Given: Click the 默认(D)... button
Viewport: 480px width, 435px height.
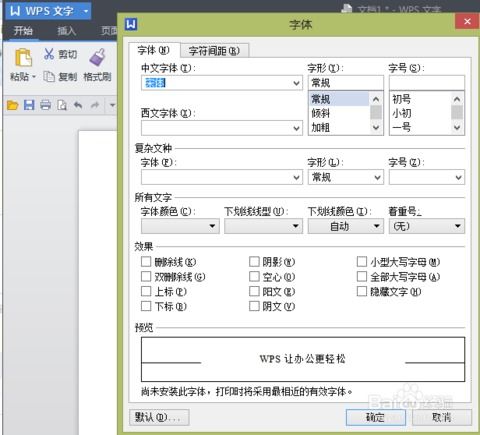Looking at the screenshot, I should coord(159,417).
